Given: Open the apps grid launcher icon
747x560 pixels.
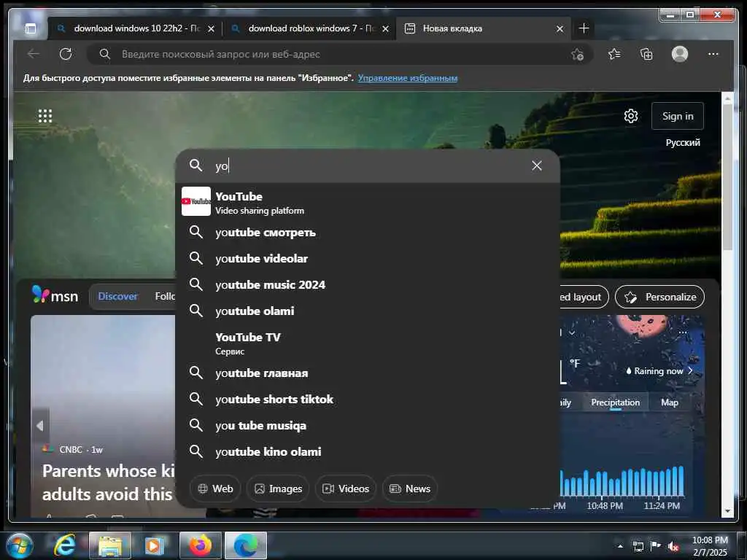Looking at the screenshot, I should click(45, 116).
